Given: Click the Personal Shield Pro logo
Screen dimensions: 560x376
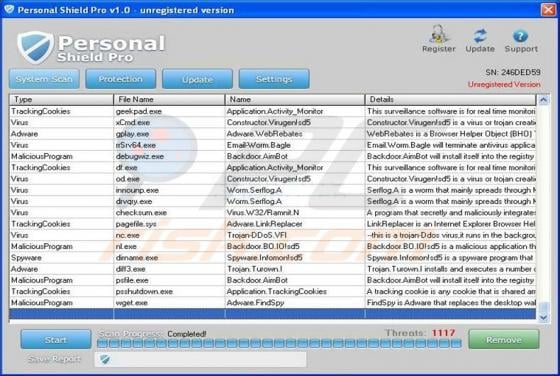Looking at the screenshot, I should [91, 47].
